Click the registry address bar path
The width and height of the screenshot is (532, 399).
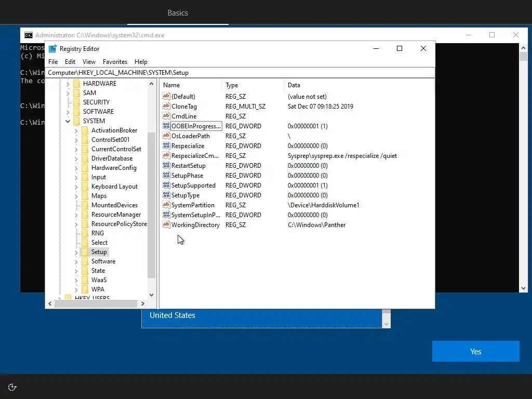click(x=240, y=73)
